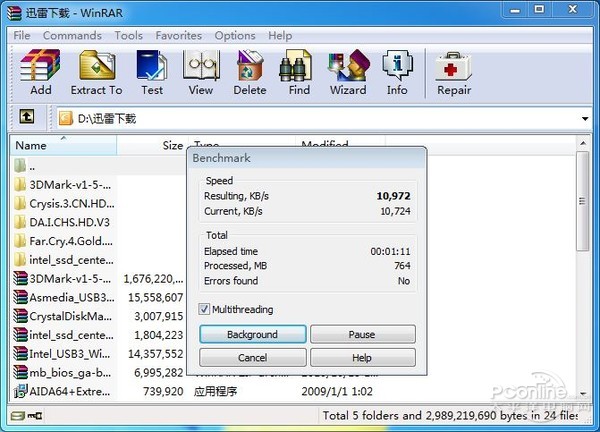Select the Far.Cry.4.Gold folder icon

pyautogui.click(x=20, y=241)
